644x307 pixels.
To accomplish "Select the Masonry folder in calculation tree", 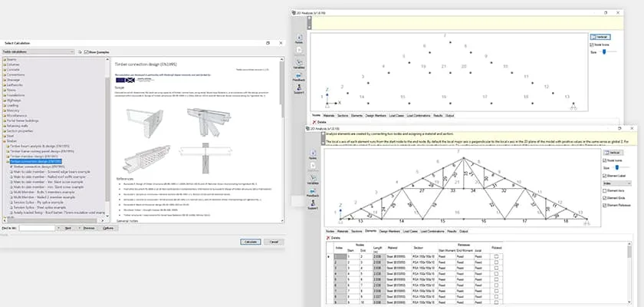I will click(12, 111).
